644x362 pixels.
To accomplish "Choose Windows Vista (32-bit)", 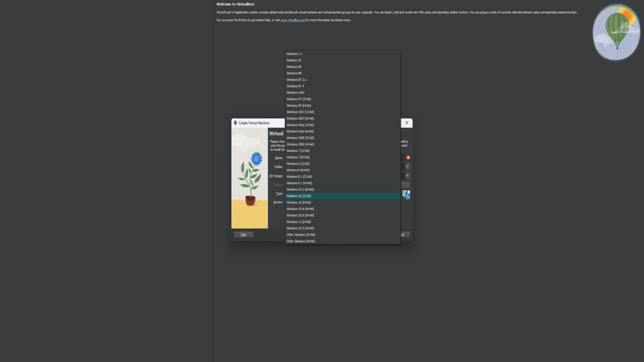I will coord(343,125).
